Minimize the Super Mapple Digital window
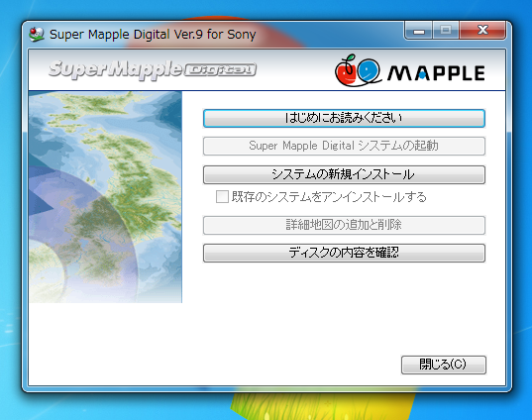This screenshot has height=420, width=532. 419,30
